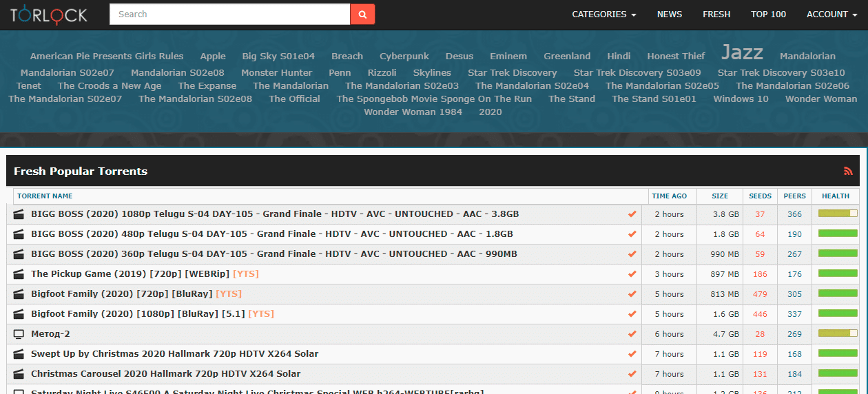Click the TV icon beside Метод-2
This screenshot has height=394, width=868.
19,334
